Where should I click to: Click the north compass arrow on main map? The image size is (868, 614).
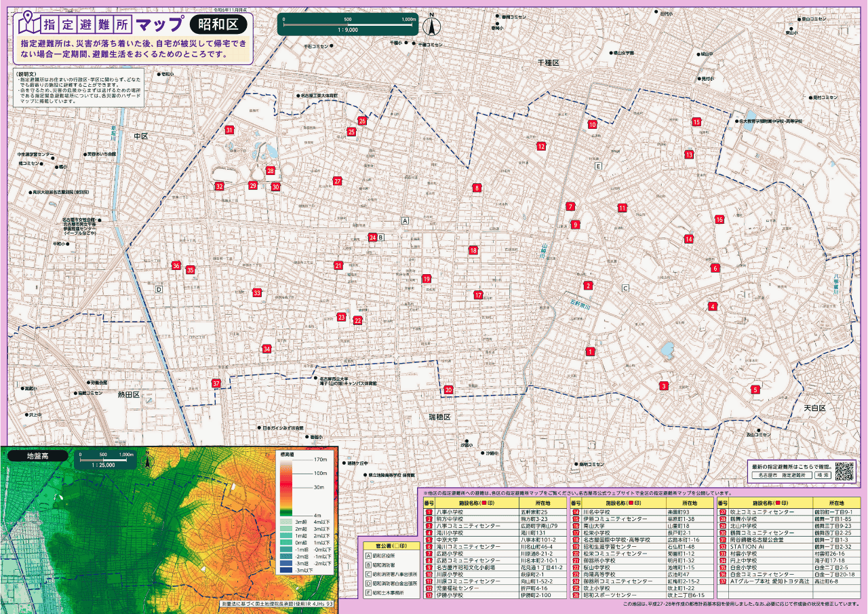[431, 26]
